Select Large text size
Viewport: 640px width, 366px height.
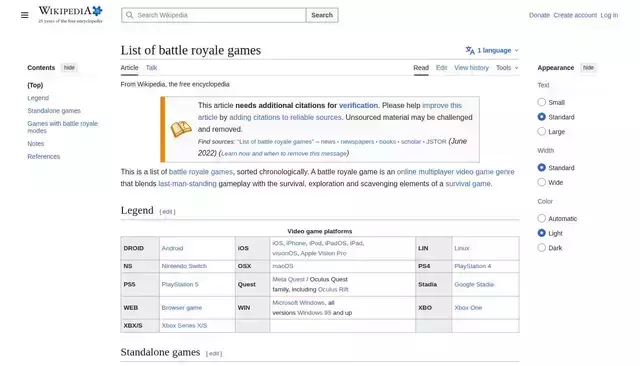(x=541, y=131)
